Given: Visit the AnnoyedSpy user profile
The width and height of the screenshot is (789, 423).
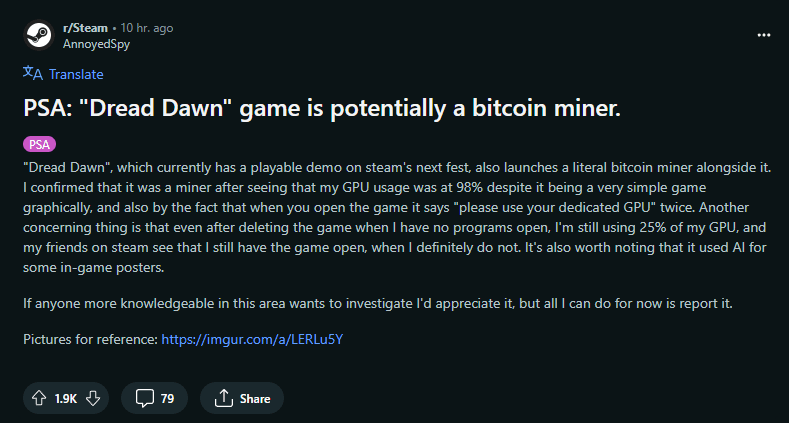Looking at the screenshot, I should pos(97,43).
